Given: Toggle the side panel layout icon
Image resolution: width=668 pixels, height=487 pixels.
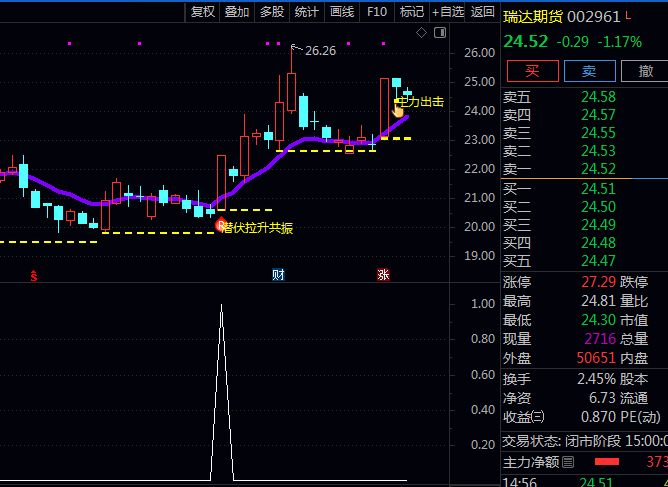Looking at the screenshot, I should (440, 32).
